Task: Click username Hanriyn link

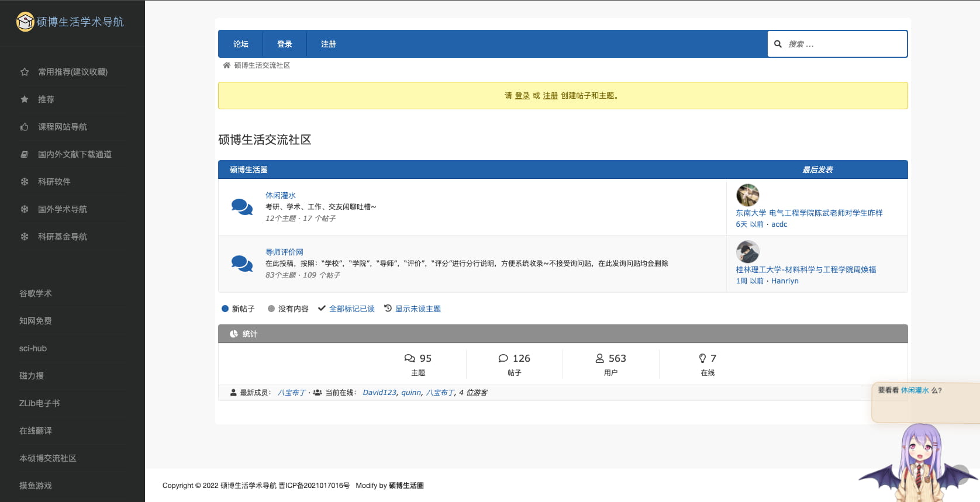Action: pyautogui.click(x=785, y=281)
